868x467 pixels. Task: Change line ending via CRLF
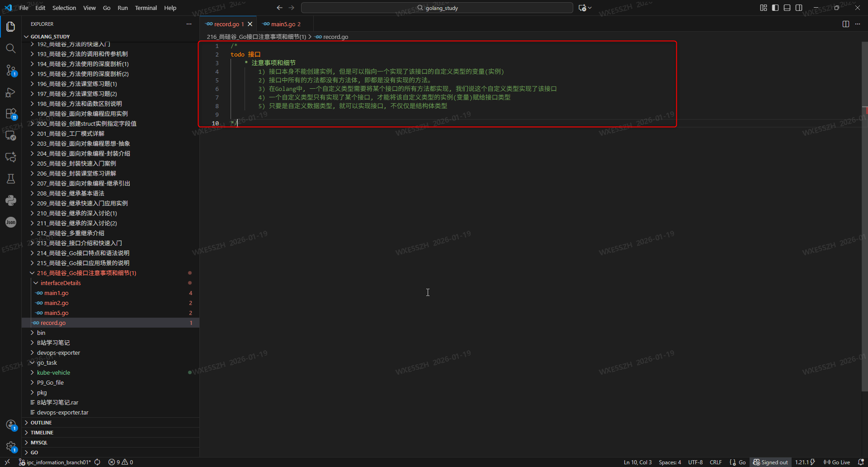[716, 462]
